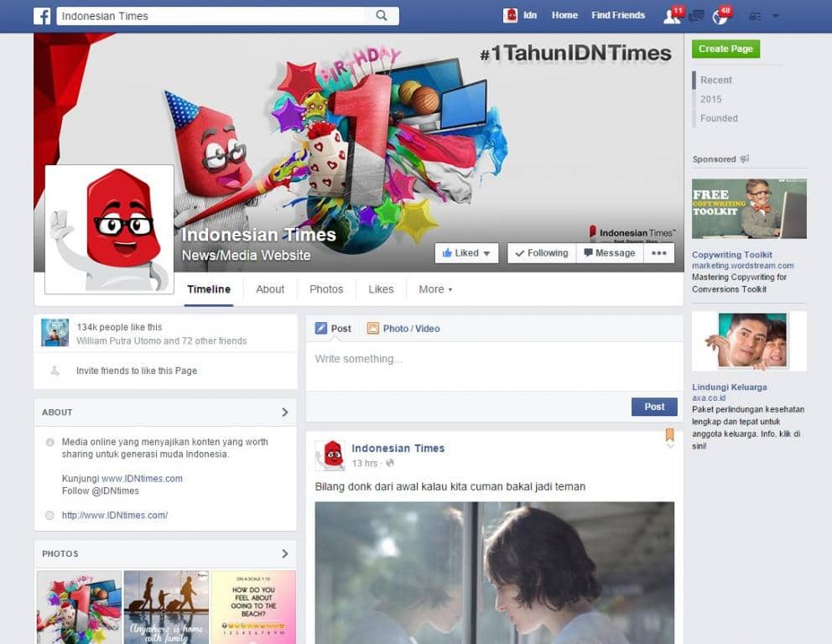Click the saved bookmark ribbon on the post

click(668, 434)
